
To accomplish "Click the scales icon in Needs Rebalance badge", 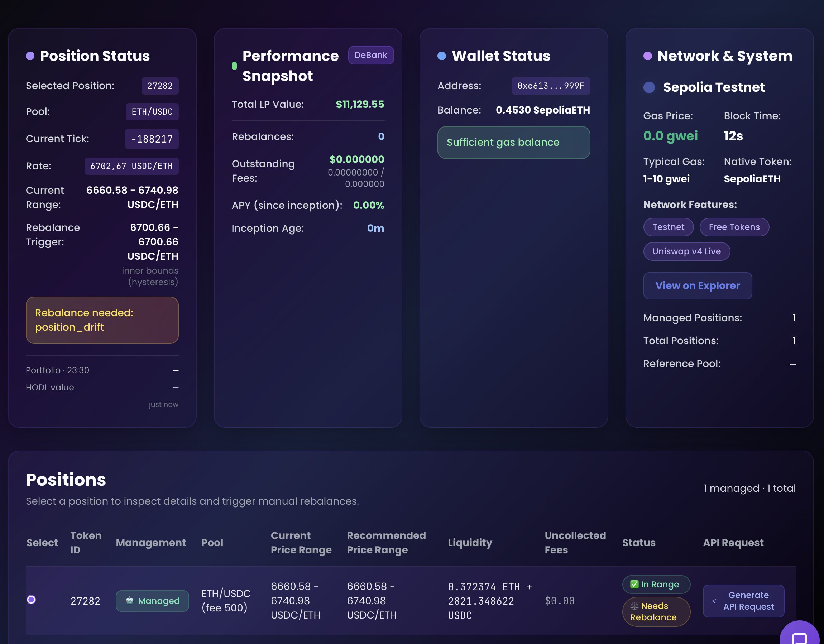I will tap(634, 606).
